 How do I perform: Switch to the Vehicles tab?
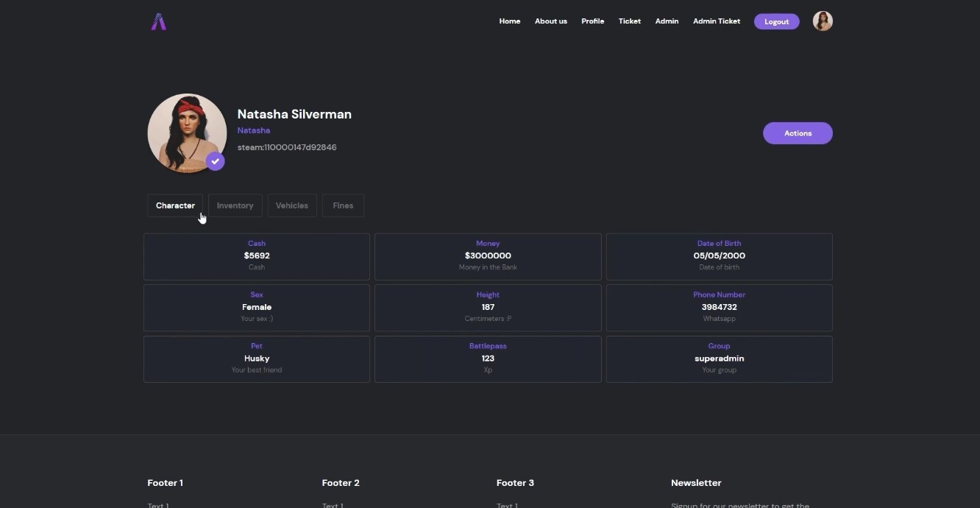[292, 205]
